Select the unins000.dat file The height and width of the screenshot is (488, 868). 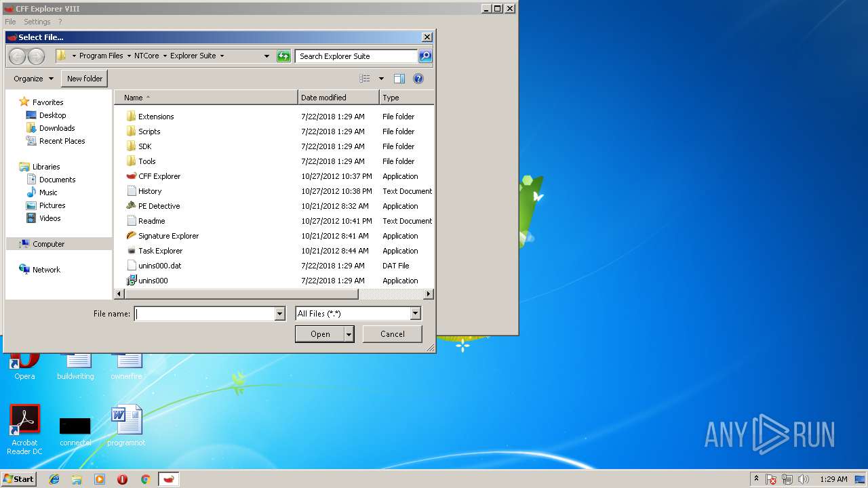point(159,266)
